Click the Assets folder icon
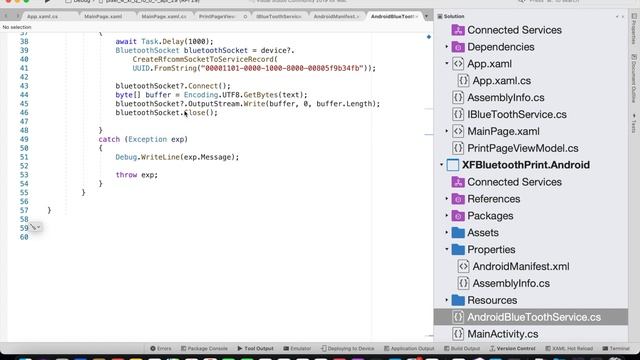The height and width of the screenshot is (360, 640). click(x=458, y=233)
